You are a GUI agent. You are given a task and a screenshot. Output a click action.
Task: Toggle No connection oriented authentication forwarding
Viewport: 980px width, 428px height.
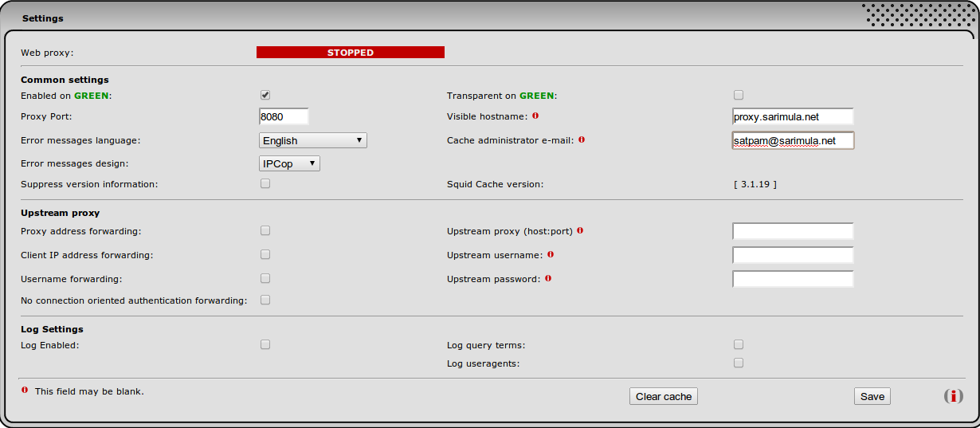coord(265,300)
